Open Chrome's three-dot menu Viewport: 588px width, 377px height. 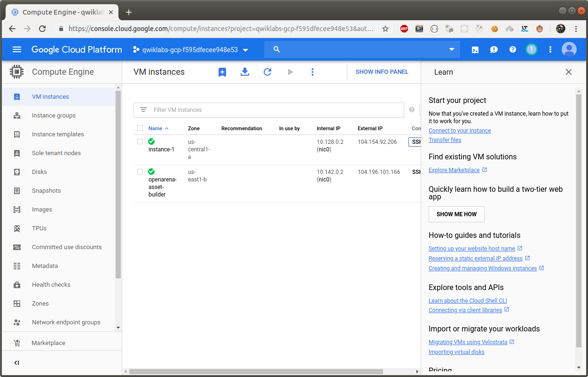click(x=576, y=29)
